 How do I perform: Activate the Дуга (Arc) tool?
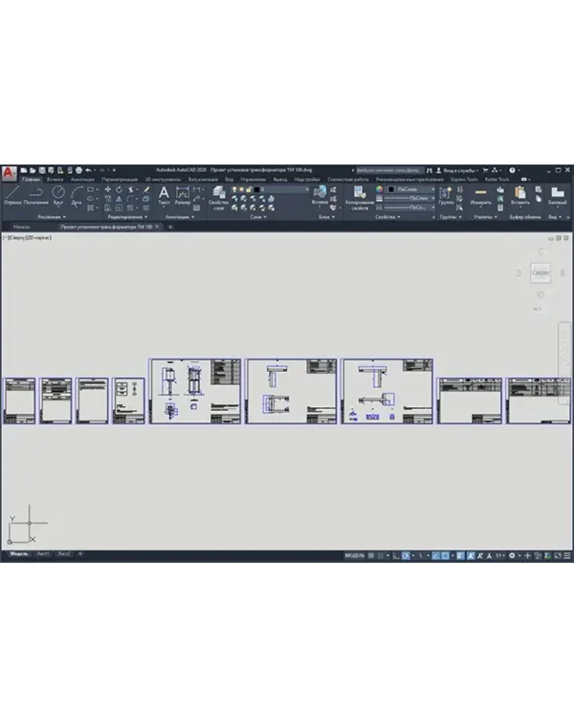76,193
